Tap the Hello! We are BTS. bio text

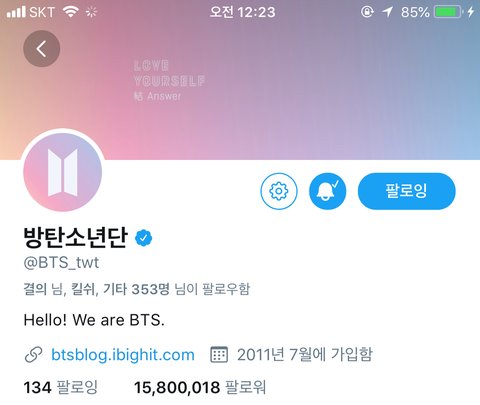94,320
